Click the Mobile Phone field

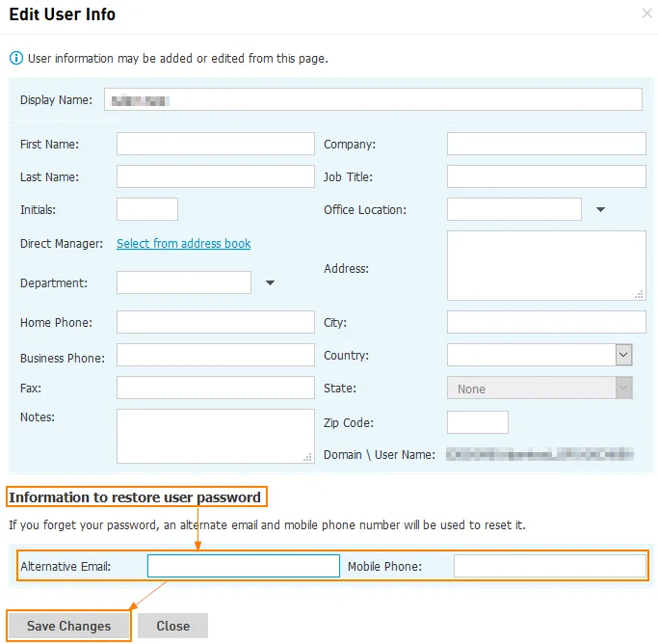click(x=550, y=566)
